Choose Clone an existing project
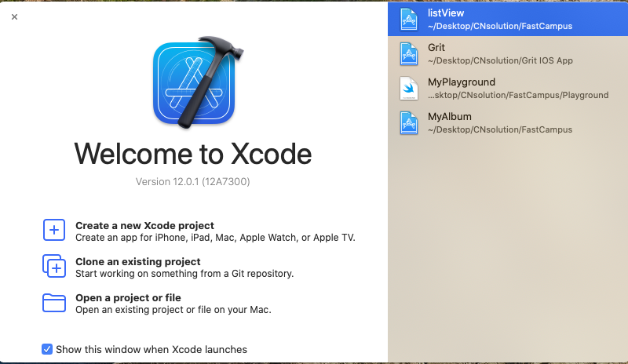Viewport: 628px width, 364px height. point(138,261)
